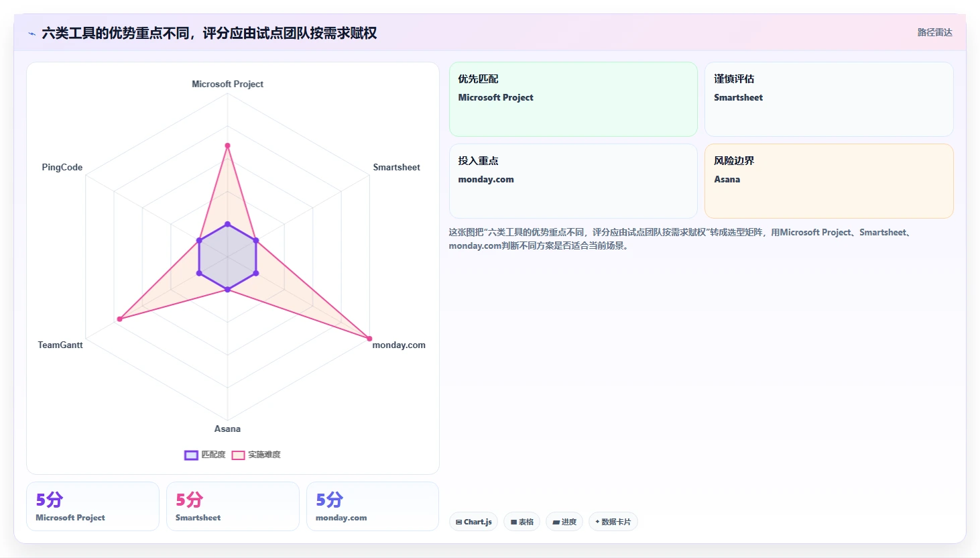Click the purple data point on Microsoft Project axis

point(227,224)
